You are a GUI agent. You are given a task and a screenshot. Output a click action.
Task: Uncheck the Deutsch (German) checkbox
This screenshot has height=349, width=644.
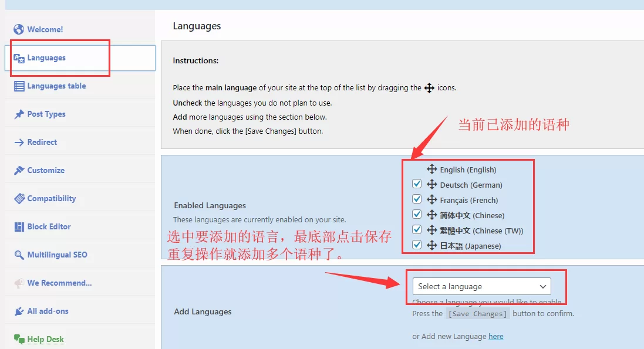pos(417,184)
